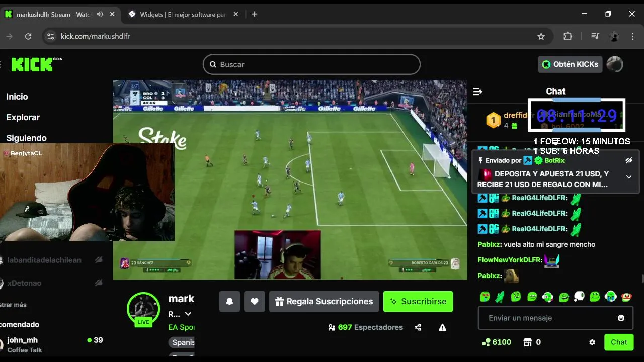Open followed channel labanditadelachilean

pyautogui.click(x=44, y=260)
